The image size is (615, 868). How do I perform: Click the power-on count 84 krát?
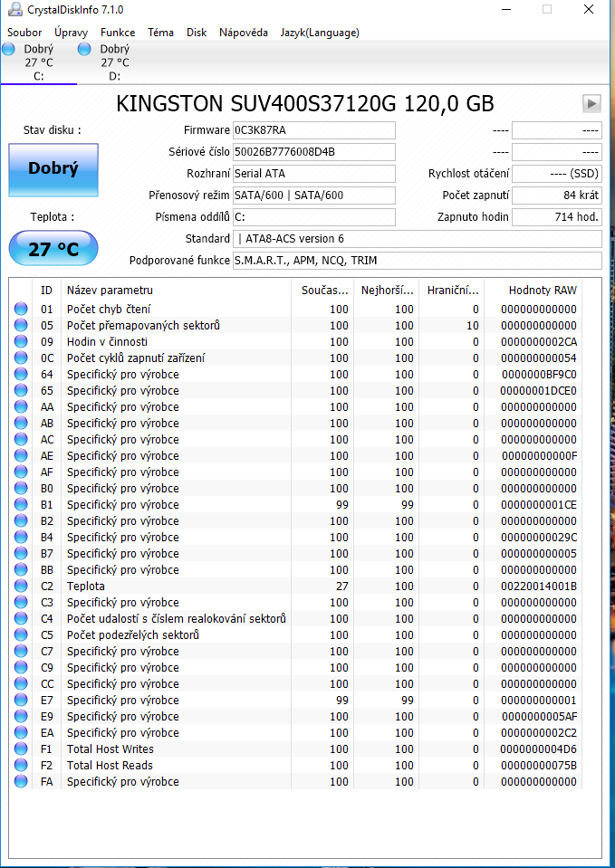(556, 195)
